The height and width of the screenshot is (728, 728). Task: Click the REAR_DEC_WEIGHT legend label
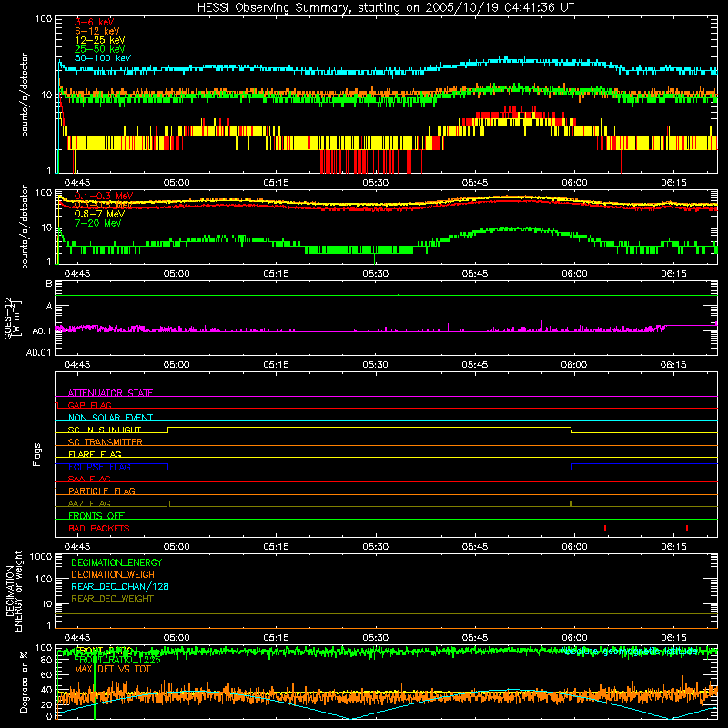tap(112, 599)
